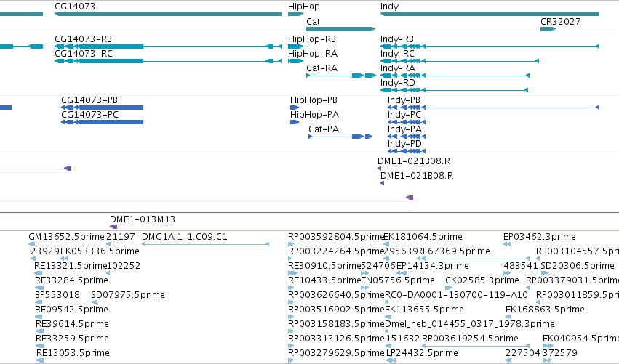
Task: Select EST RE39614.5prime
Action: pos(72,325)
